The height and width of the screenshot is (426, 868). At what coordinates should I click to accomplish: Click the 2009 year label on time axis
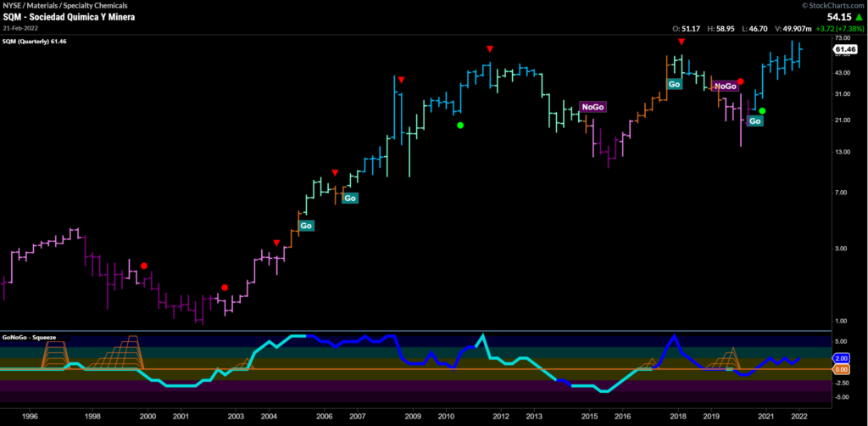414,416
